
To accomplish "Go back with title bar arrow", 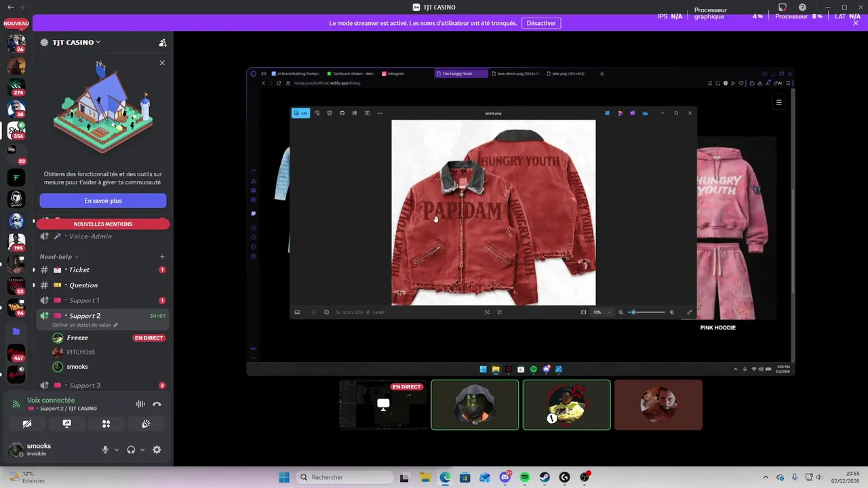I will [10, 7].
